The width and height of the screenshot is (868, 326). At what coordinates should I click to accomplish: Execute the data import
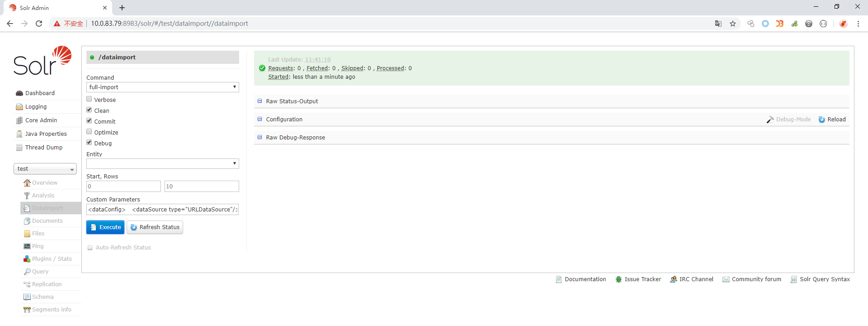105,227
